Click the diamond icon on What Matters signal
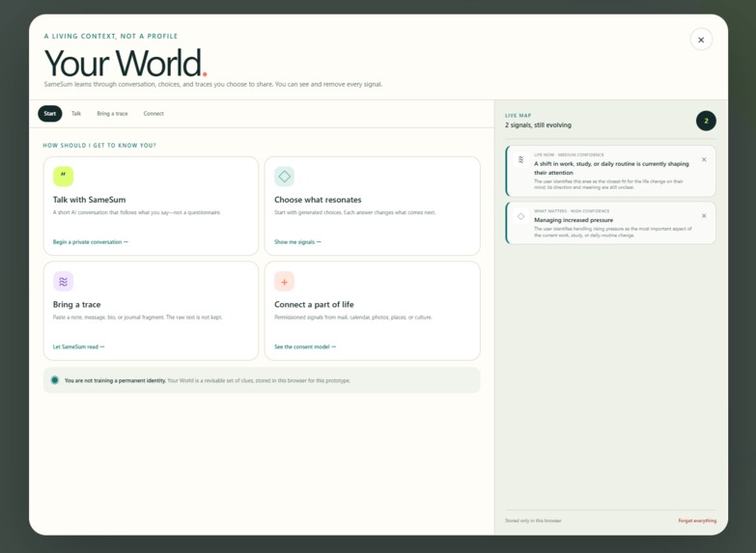Viewport: 756px width, 553px height. [520, 216]
